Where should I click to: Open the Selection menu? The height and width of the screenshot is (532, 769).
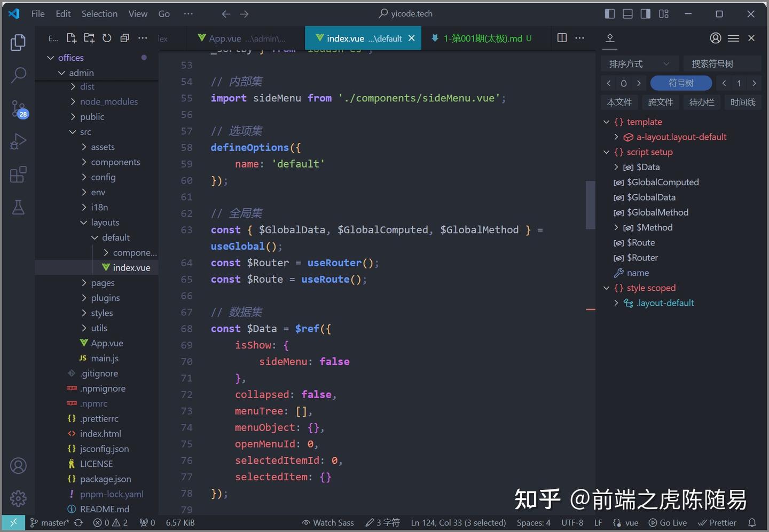[99, 13]
